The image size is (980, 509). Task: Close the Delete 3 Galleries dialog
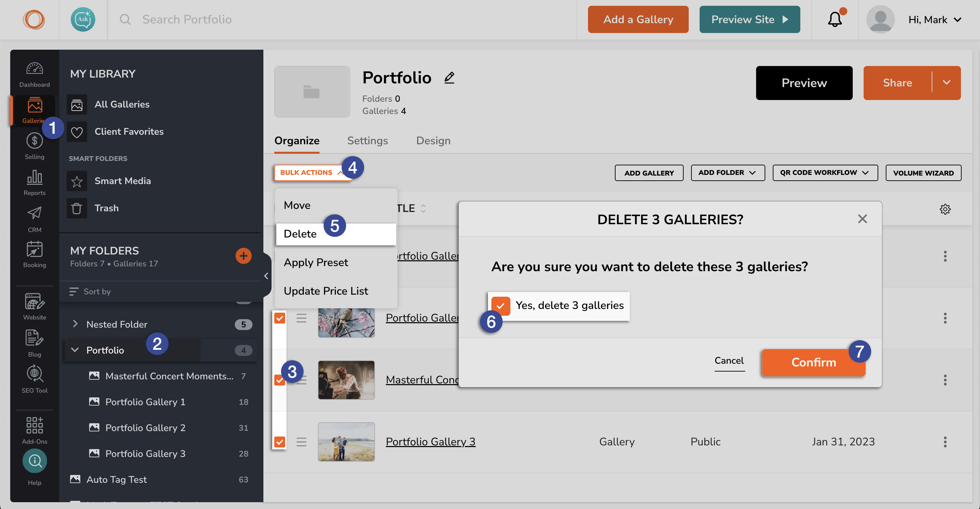pos(863,219)
